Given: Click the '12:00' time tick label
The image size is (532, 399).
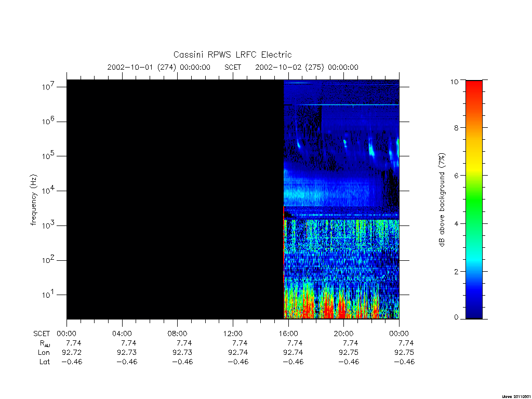Looking at the screenshot, I should pyautogui.click(x=233, y=334).
